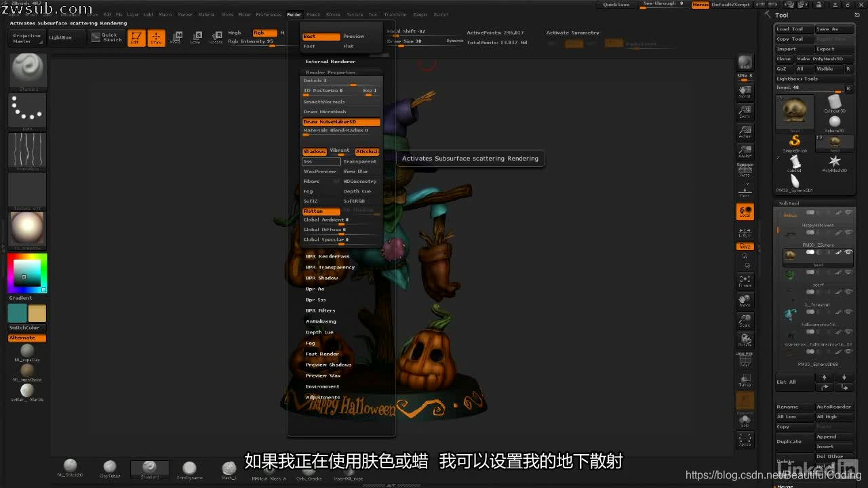Open the Render menu
Screen dimensions: 868x488
pyautogui.click(x=294, y=14)
